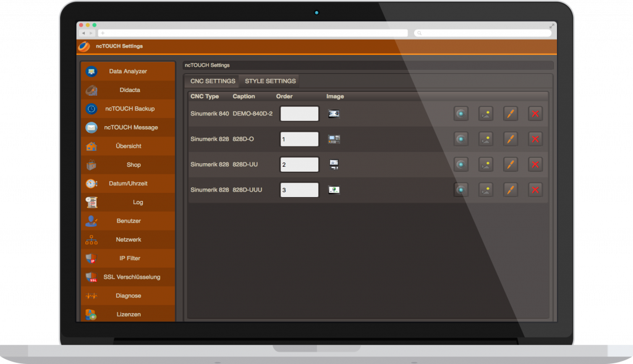This screenshot has width=633, height=364.
Task: Open the image thumbnail for DEMO-840D-2
Action: pos(334,114)
